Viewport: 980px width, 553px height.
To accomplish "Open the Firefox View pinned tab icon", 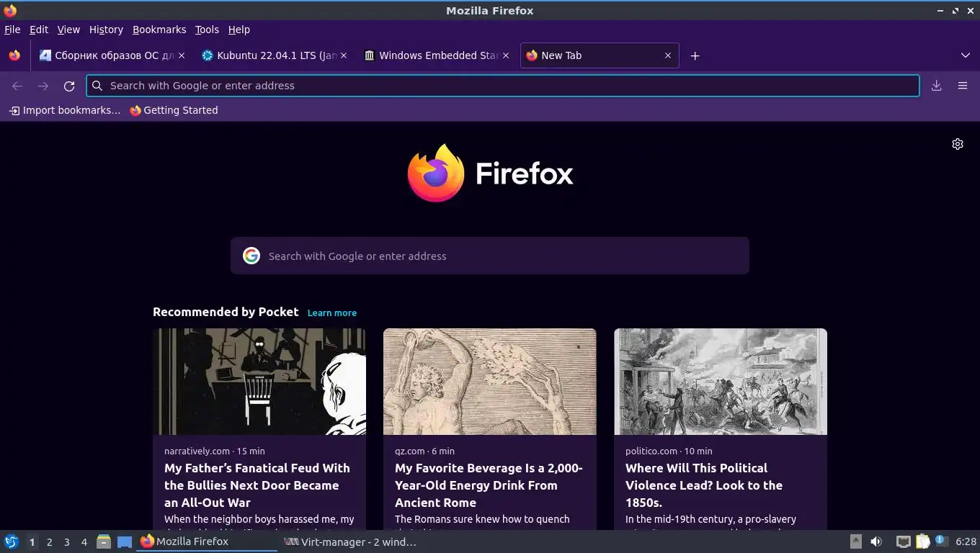I will (14, 55).
